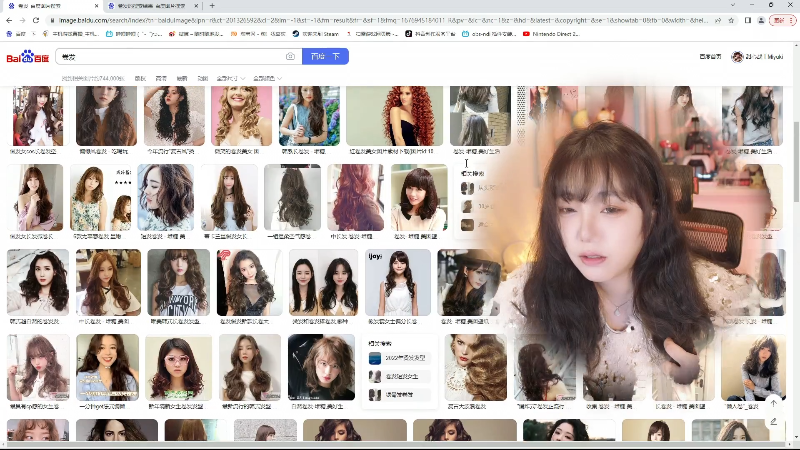
Task: Close the second browser tab
Action: [x=196, y=6]
